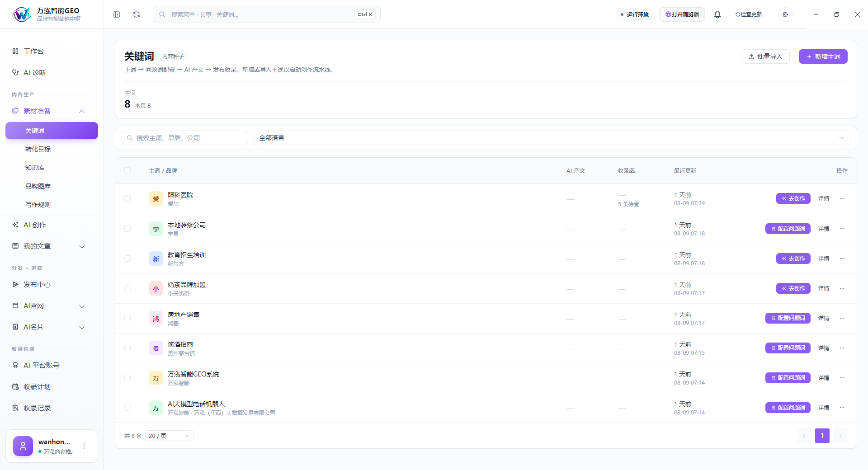Click the user avatar icon
The width and height of the screenshot is (868, 470).
coord(23,446)
